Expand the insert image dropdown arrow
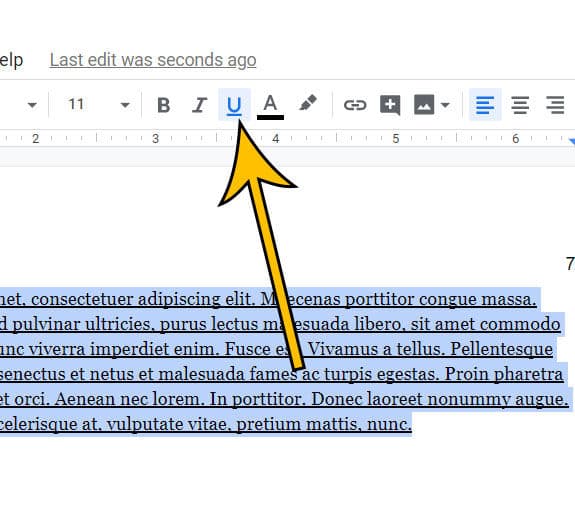The height and width of the screenshot is (516, 575). click(x=445, y=105)
